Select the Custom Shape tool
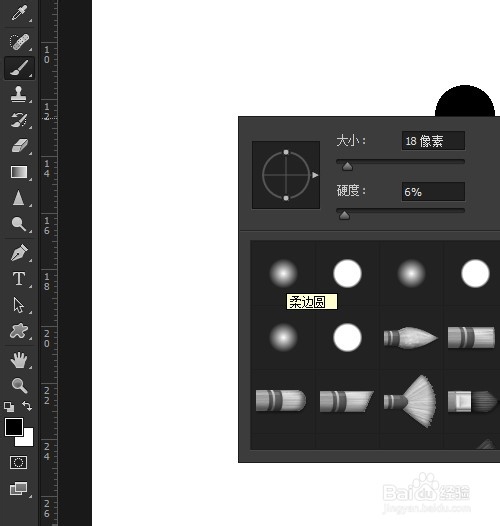 (x=19, y=331)
